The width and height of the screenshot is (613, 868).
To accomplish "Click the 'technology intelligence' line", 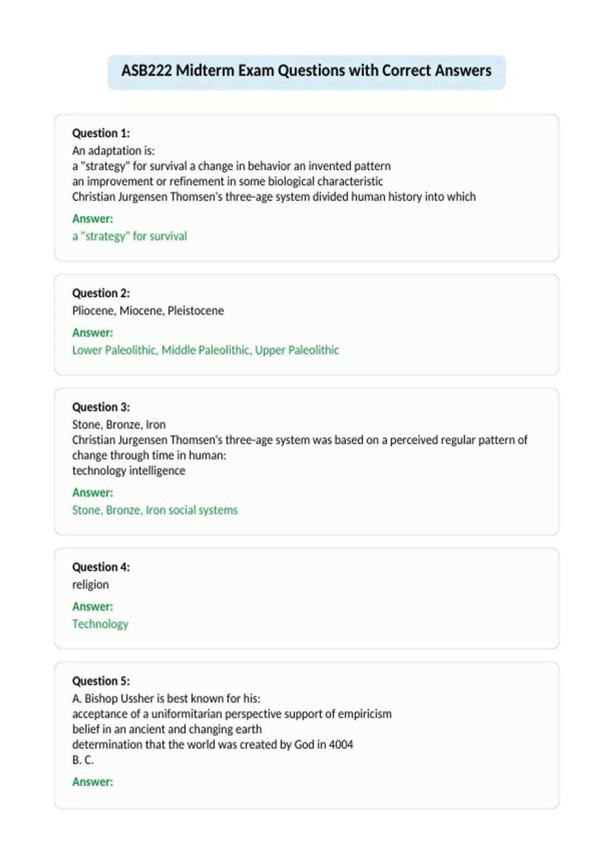I will tap(129, 471).
